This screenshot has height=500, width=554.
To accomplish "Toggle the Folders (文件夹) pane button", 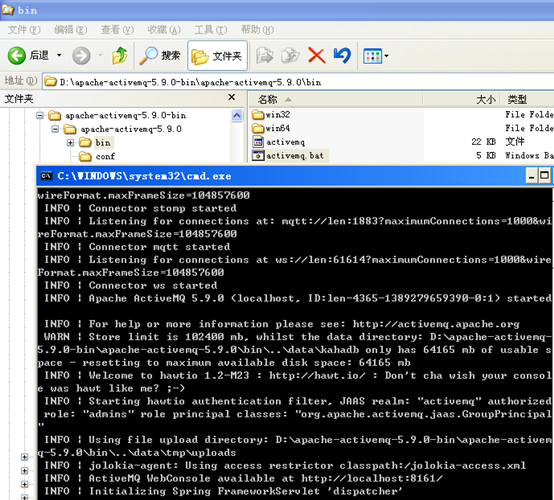I will tap(217, 56).
